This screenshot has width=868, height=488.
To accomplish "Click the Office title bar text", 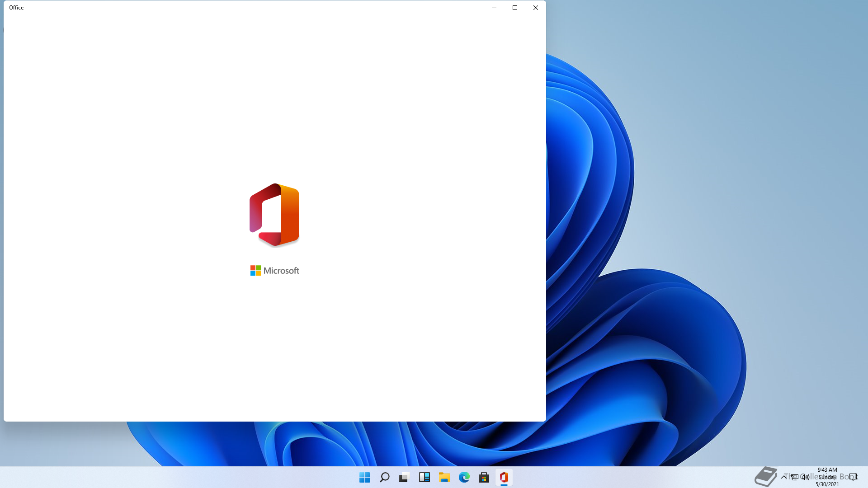I will click(x=16, y=8).
